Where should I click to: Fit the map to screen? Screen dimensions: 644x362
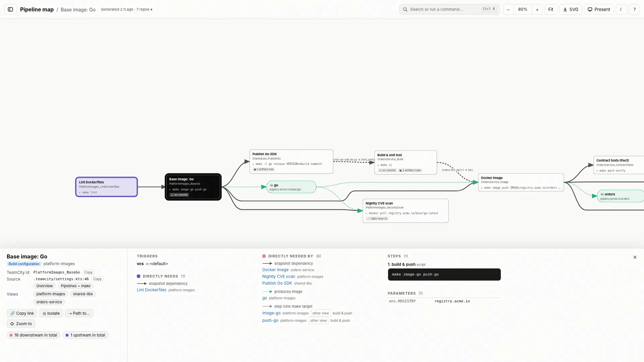point(551,9)
